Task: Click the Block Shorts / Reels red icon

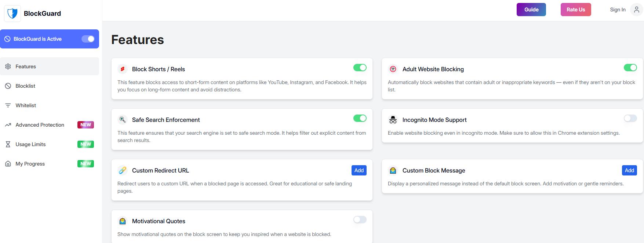Action: click(123, 69)
